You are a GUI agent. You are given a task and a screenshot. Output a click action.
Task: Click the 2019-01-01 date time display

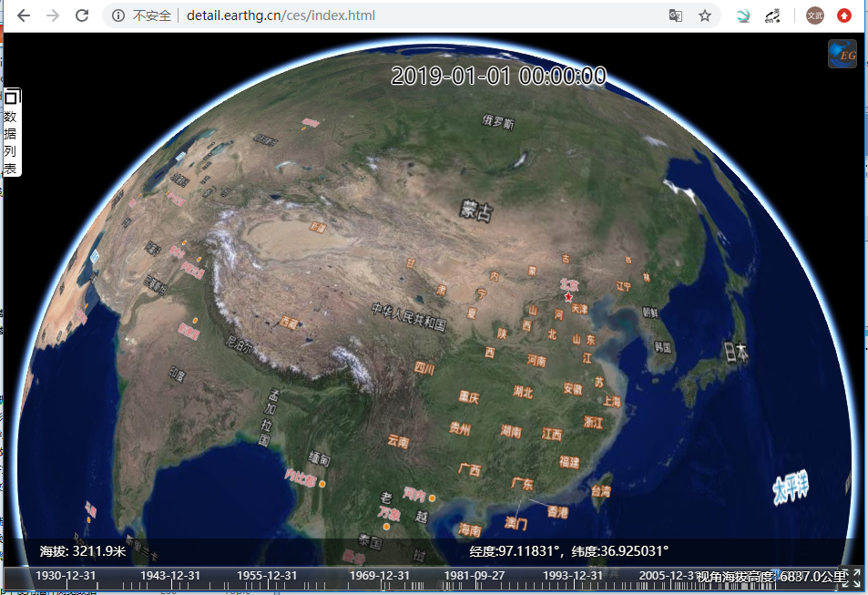pyautogui.click(x=498, y=76)
